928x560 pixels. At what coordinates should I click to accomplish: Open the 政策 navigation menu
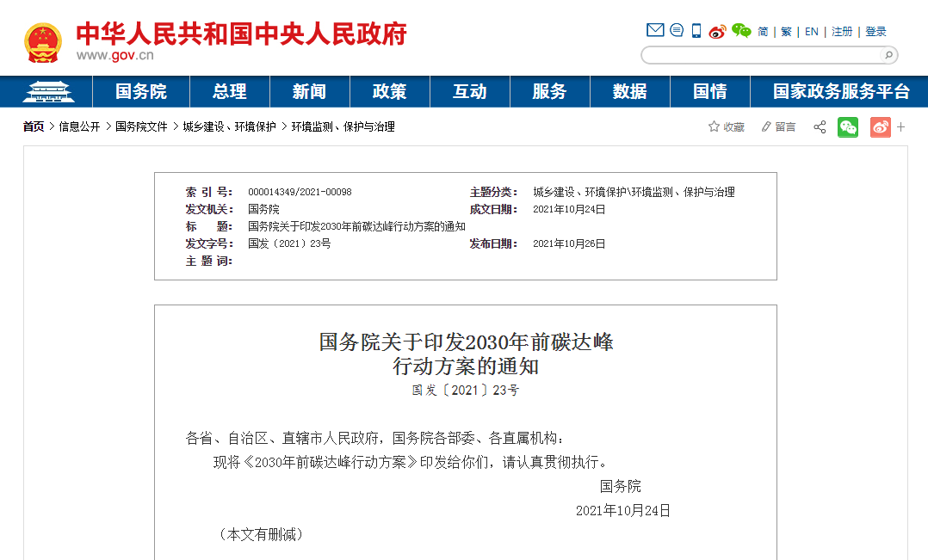389,92
